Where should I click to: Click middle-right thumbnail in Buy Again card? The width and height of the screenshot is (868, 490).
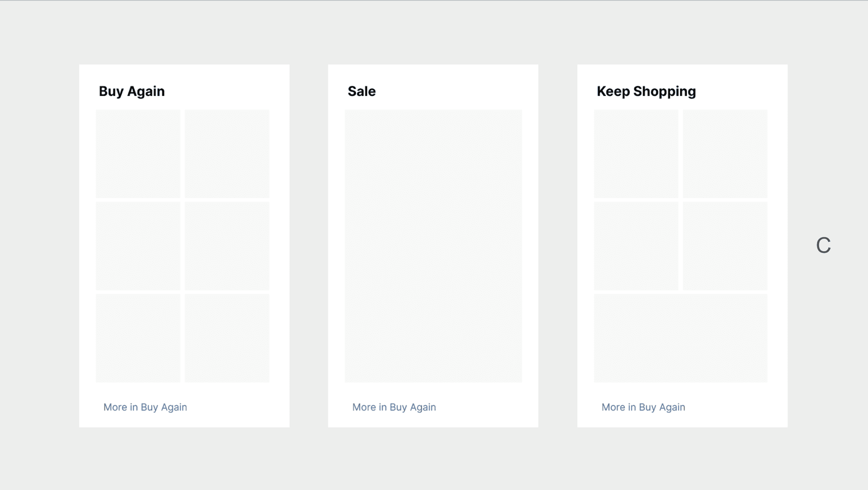coord(227,246)
